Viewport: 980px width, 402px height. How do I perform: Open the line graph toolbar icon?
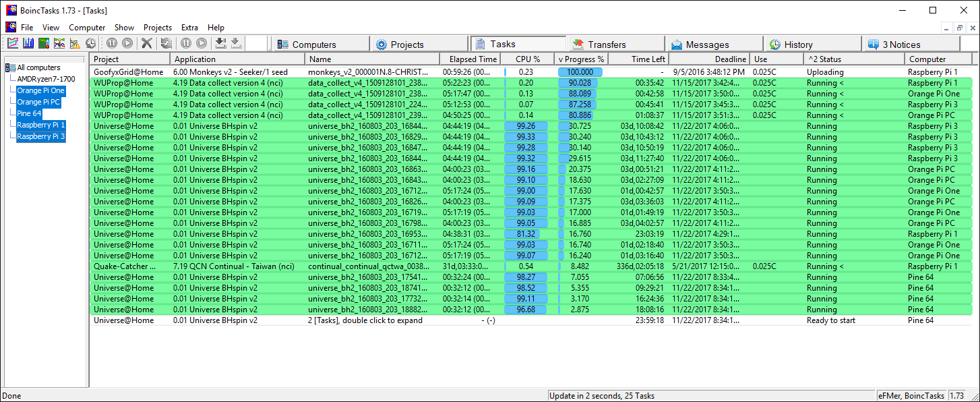tap(13, 43)
